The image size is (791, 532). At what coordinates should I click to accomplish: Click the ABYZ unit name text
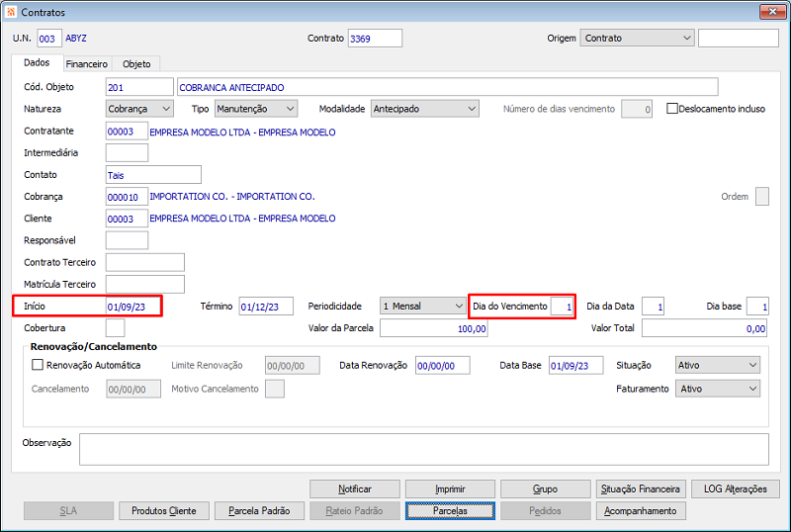point(76,39)
